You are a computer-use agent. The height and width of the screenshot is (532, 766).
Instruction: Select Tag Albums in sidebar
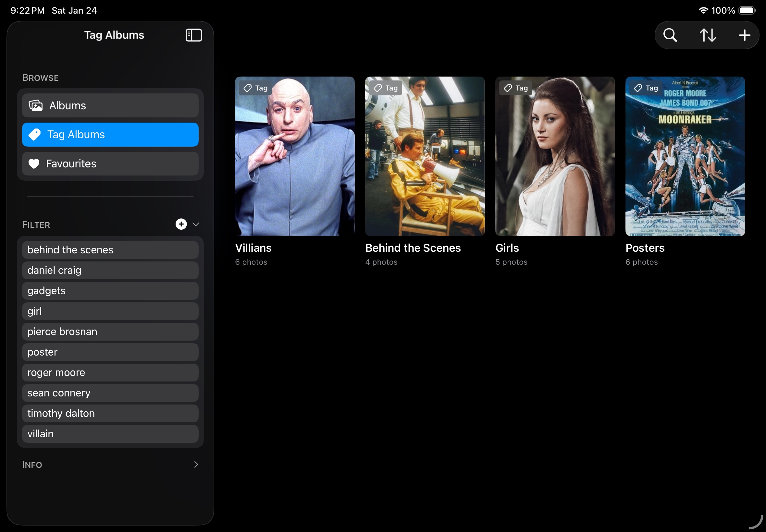tap(110, 134)
